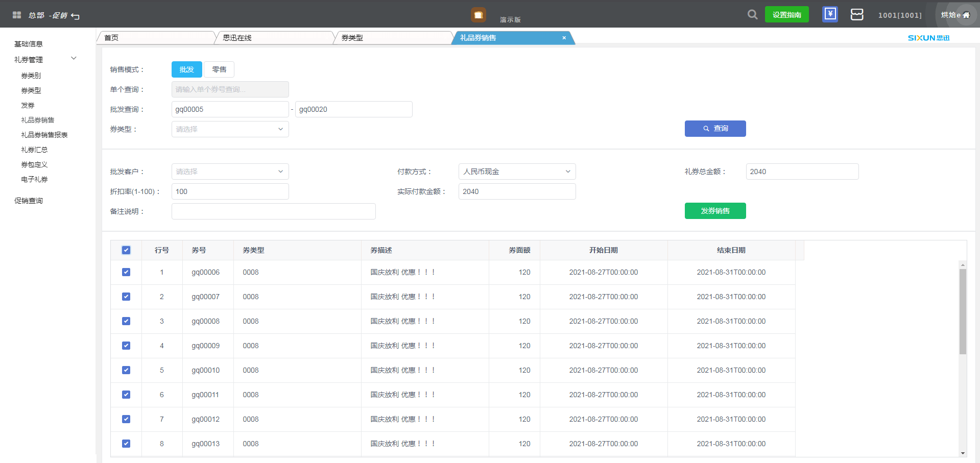Click the table vertical scrollbar thumb
The height and width of the screenshot is (463, 980).
pyautogui.click(x=963, y=311)
